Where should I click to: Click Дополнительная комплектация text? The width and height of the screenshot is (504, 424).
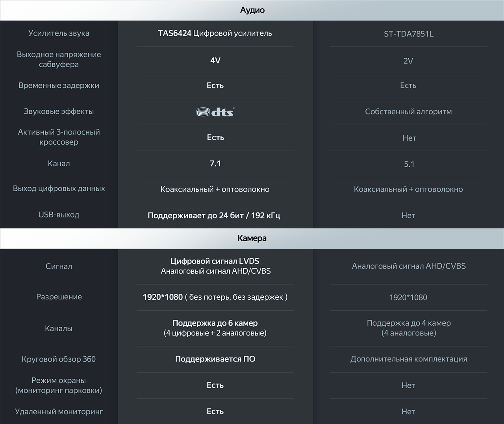(x=409, y=359)
